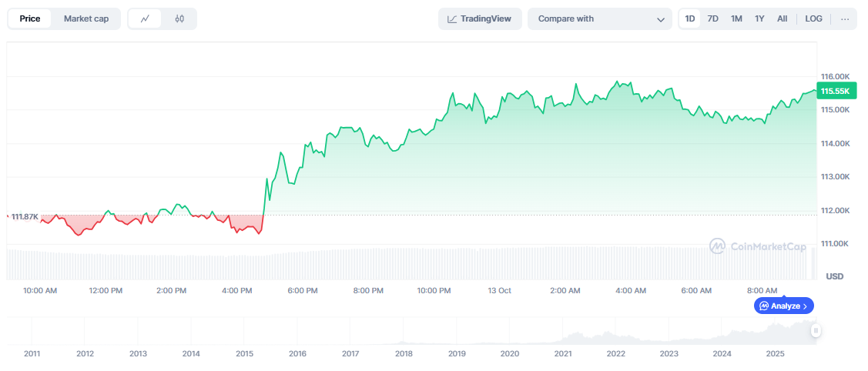Open the TradingView chart
Viewport: 868px width, 371px height.
pos(480,18)
